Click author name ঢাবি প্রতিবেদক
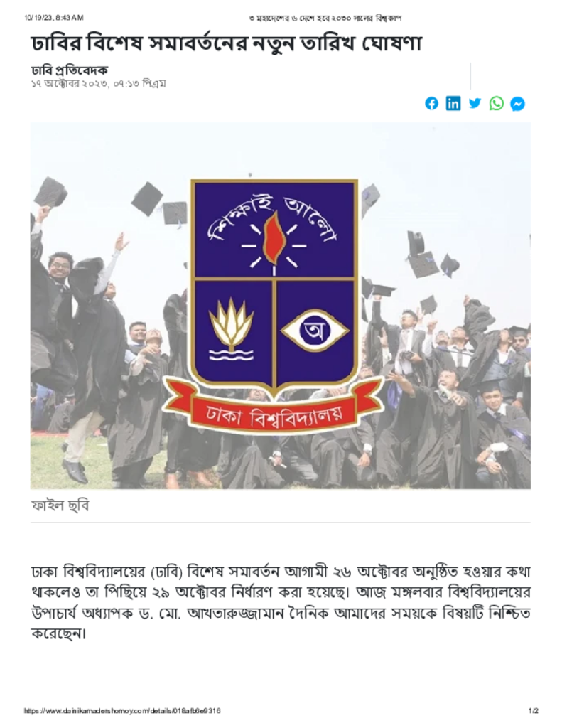This screenshot has height=728, width=562. [x=70, y=70]
